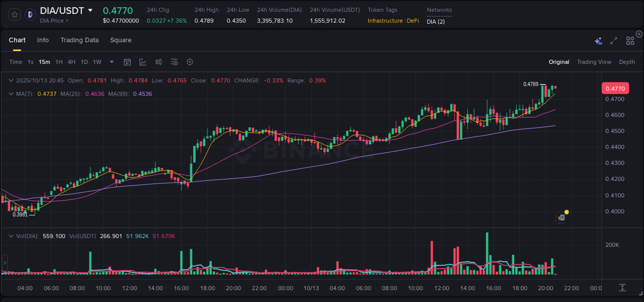Screen dimensions: 644x302
Task: Expand the chart to fullscreen
Action: pos(614,40)
